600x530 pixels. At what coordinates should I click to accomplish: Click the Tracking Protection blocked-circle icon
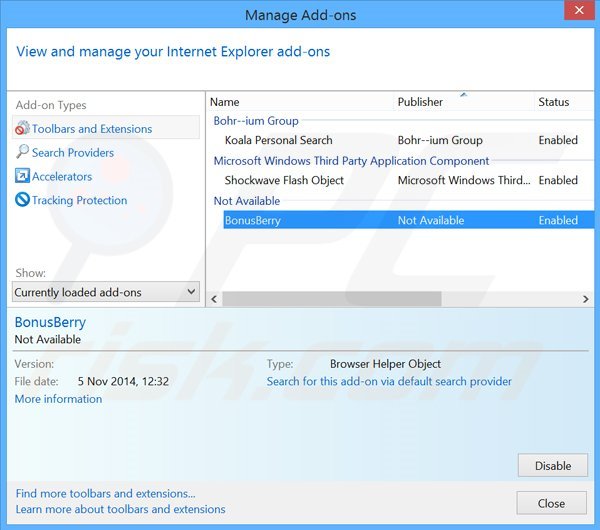22,199
